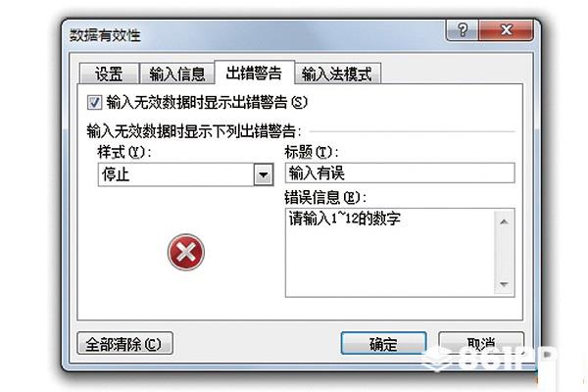Click the 全部清除(C) button
The height and width of the screenshot is (392, 588).
[x=124, y=343]
